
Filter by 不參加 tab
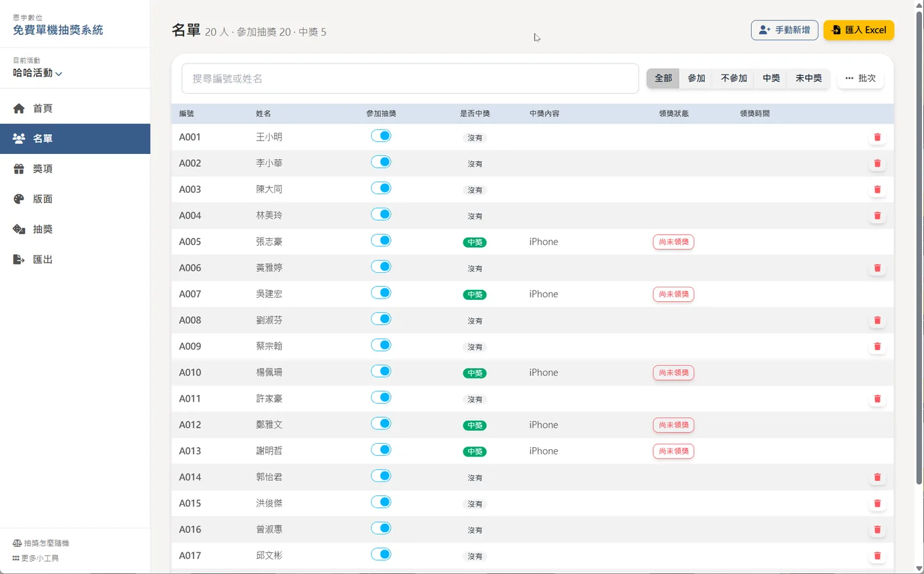(734, 79)
